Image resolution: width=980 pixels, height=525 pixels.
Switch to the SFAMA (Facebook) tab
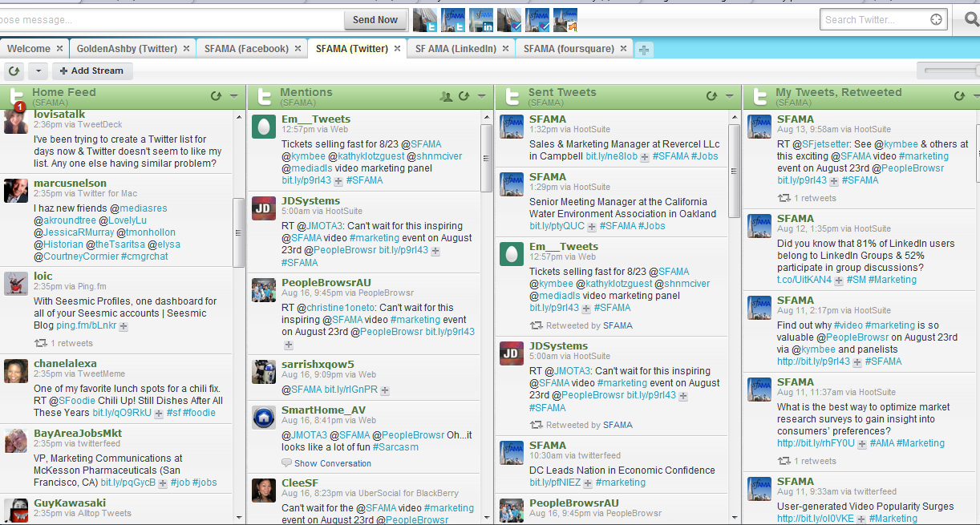coord(245,49)
